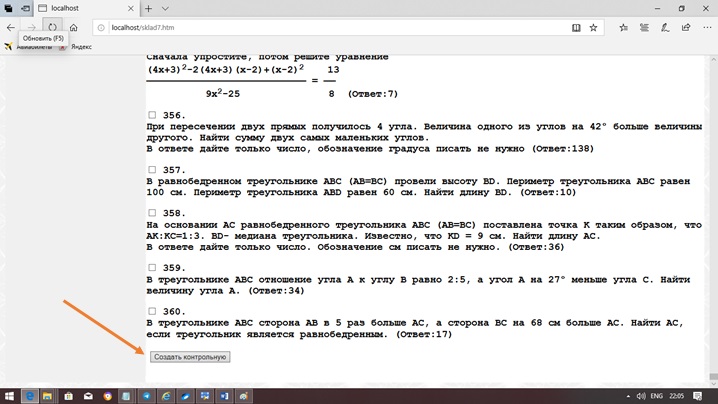The height and width of the screenshot is (404, 718).
Task: Open Reading view from address bar
Action: [x=575, y=28]
